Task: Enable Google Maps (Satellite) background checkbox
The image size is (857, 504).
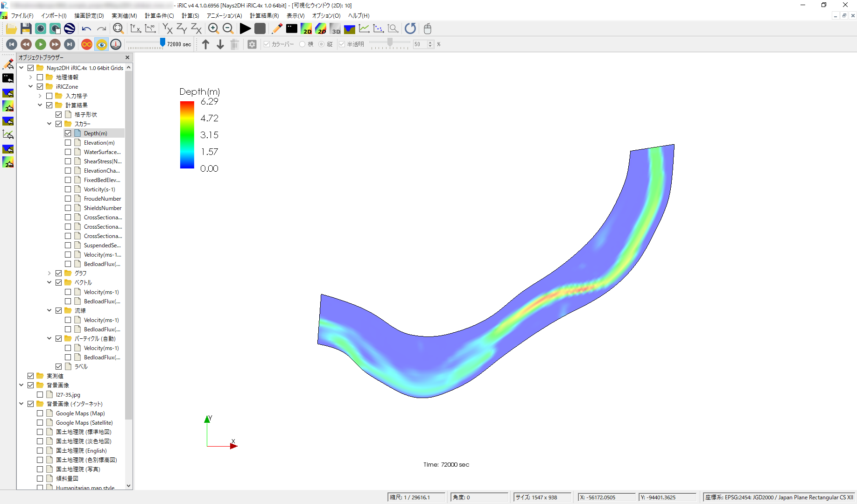Action: 40,423
